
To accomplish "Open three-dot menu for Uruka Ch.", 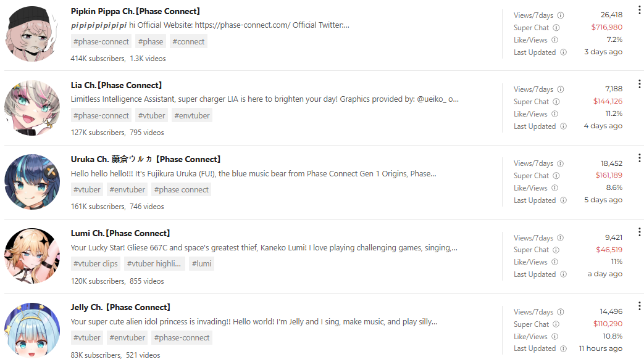I will (639, 158).
